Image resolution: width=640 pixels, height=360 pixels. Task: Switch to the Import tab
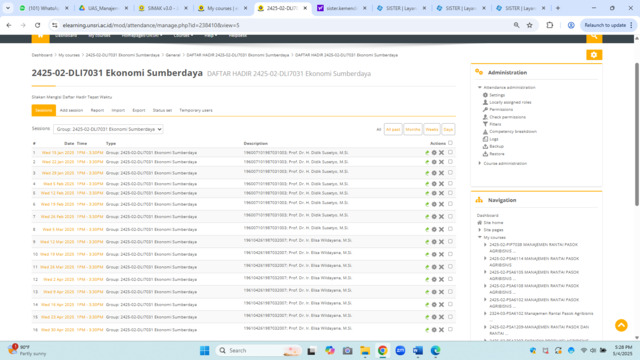pyautogui.click(x=118, y=110)
